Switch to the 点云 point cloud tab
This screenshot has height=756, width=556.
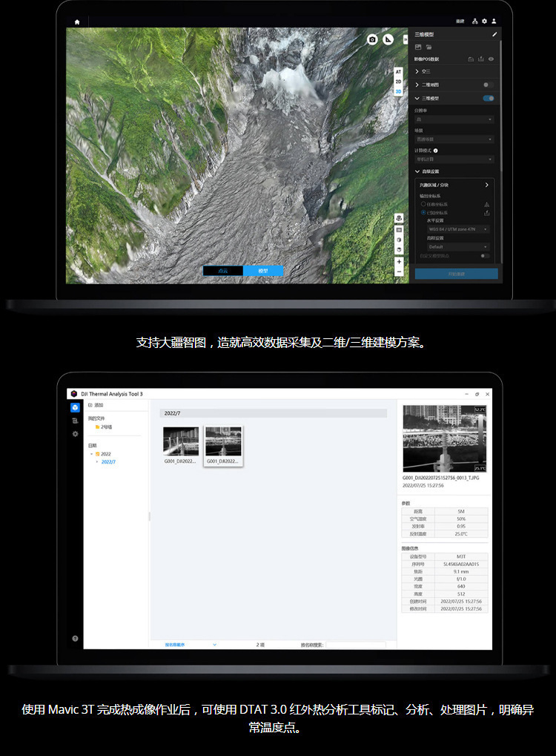223,271
